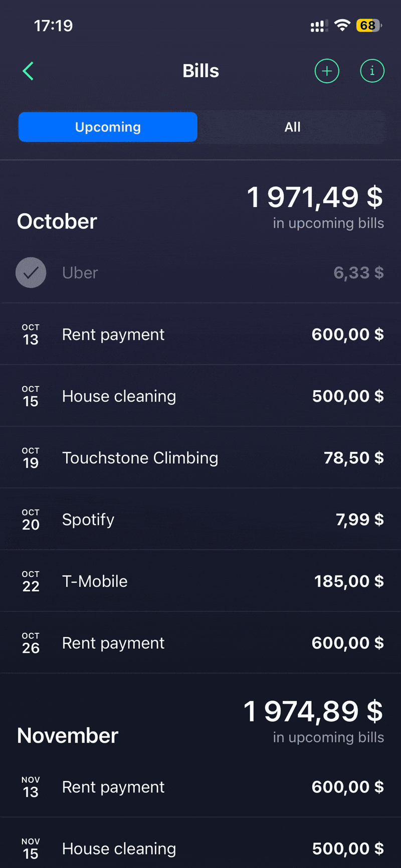The height and width of the screenshot is (868, 401).
Task: Tap the Oct 19 date badge
Action: coord(31,458)
